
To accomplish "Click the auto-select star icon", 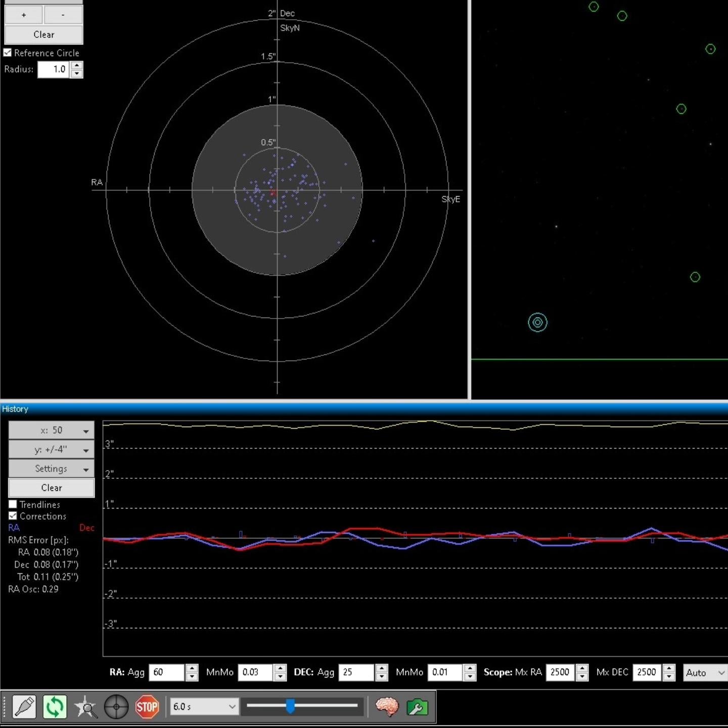I will coord(85,706).
